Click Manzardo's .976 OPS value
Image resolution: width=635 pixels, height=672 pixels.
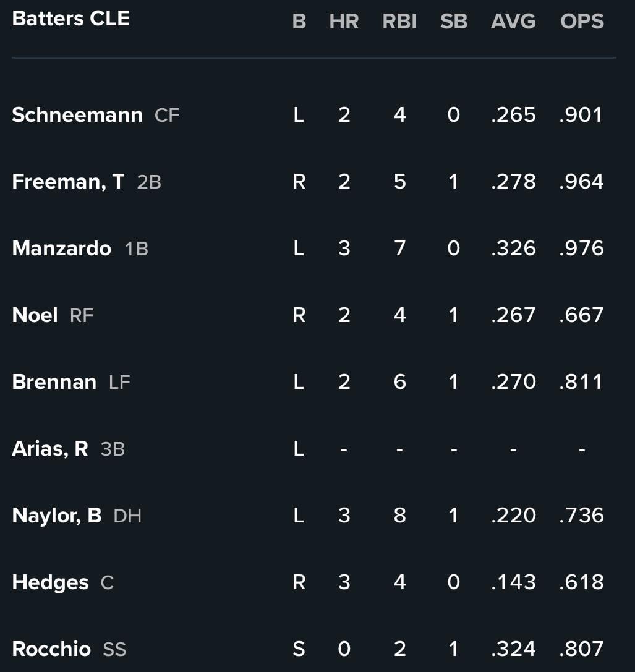tap(581, 249)
